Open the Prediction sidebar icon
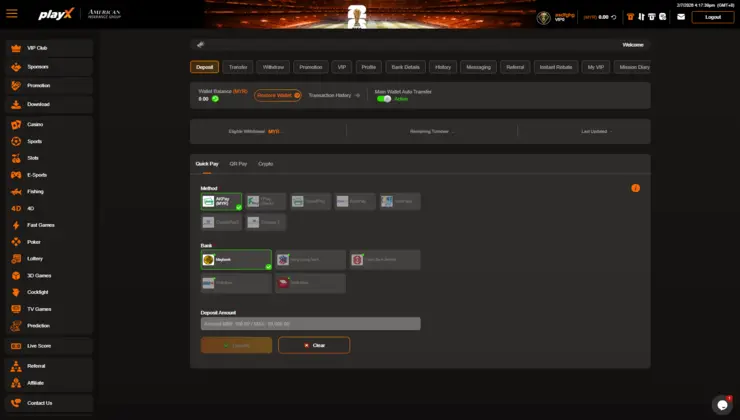 [16, 326]
